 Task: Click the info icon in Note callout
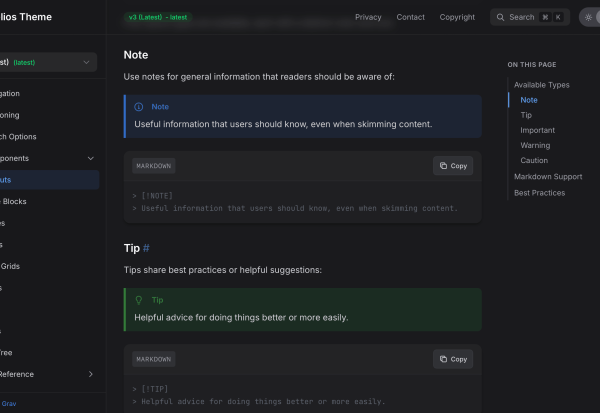[139, 107]
